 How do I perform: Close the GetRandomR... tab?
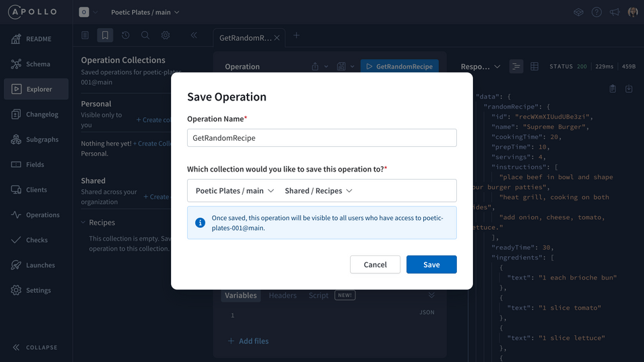point(277,38)
